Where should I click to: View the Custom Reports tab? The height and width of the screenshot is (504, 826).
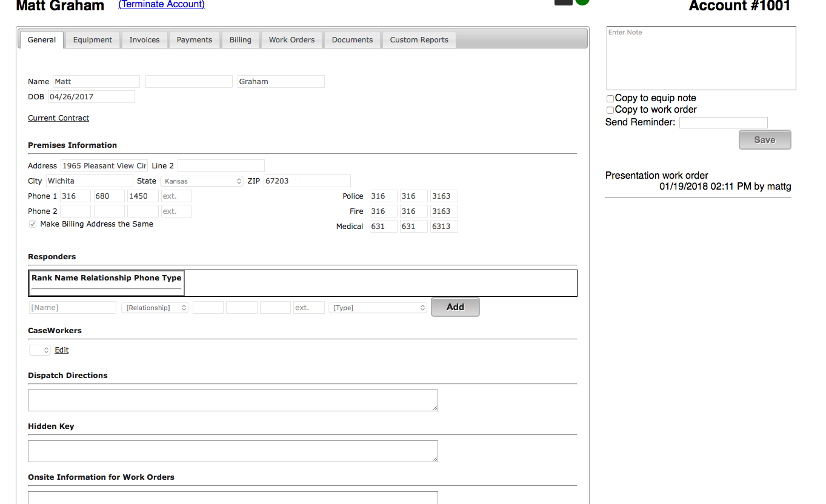pos(419,40)
